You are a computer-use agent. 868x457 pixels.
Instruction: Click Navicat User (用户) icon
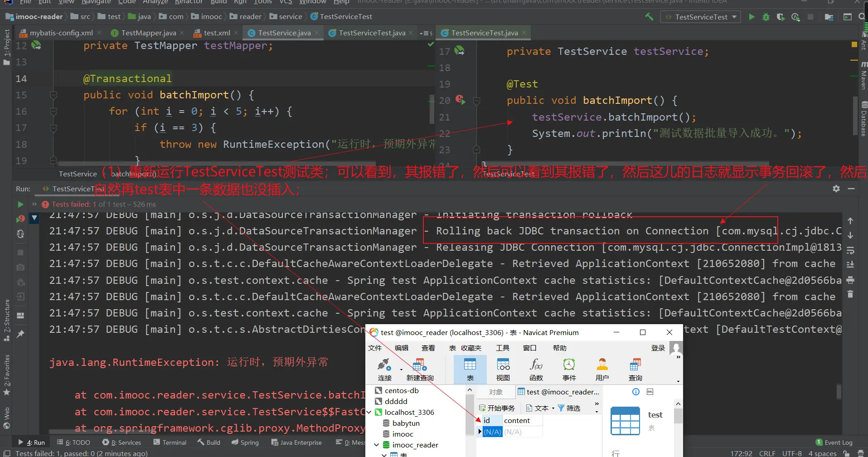pos(602,369)
